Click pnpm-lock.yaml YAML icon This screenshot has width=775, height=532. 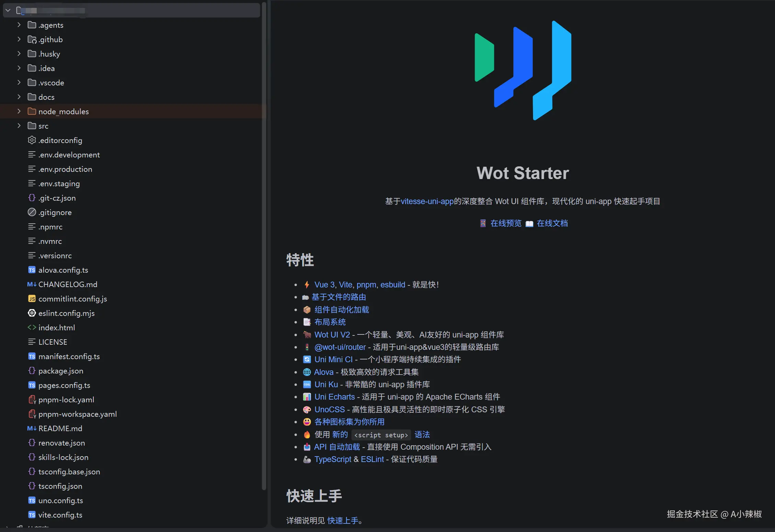(32, 400)
